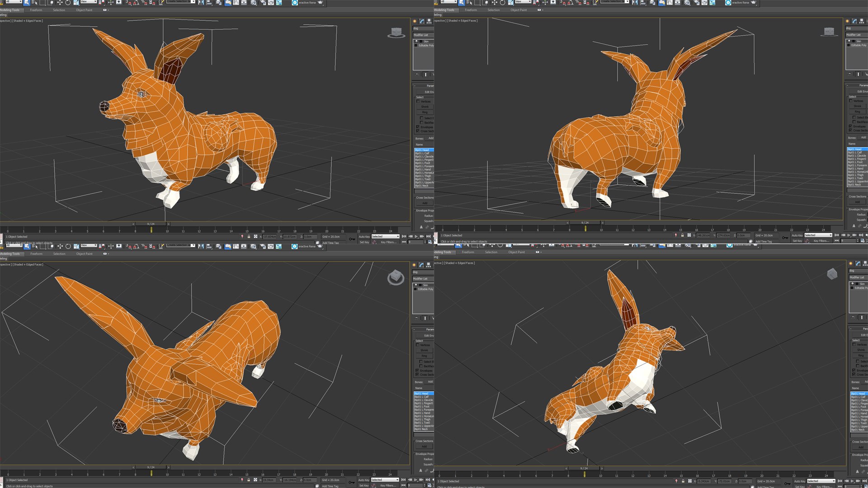Enable Vertices checkbox in top-right Skin panel
This screenshot has width=868, height=488.
tap(850, 101)
